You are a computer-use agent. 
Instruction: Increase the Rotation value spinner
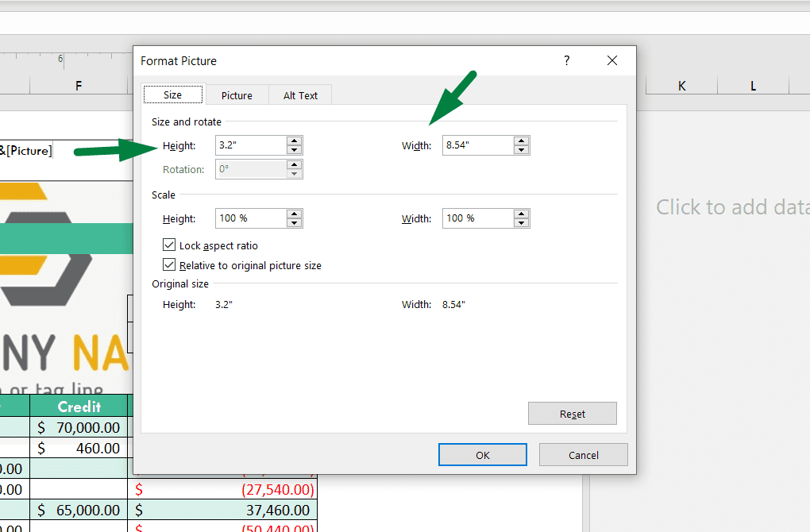(x=294, y=165)
